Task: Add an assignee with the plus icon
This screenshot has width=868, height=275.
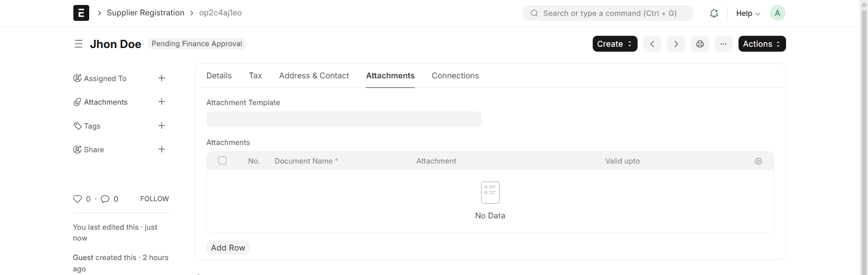Action: click(x=162, y=78)
